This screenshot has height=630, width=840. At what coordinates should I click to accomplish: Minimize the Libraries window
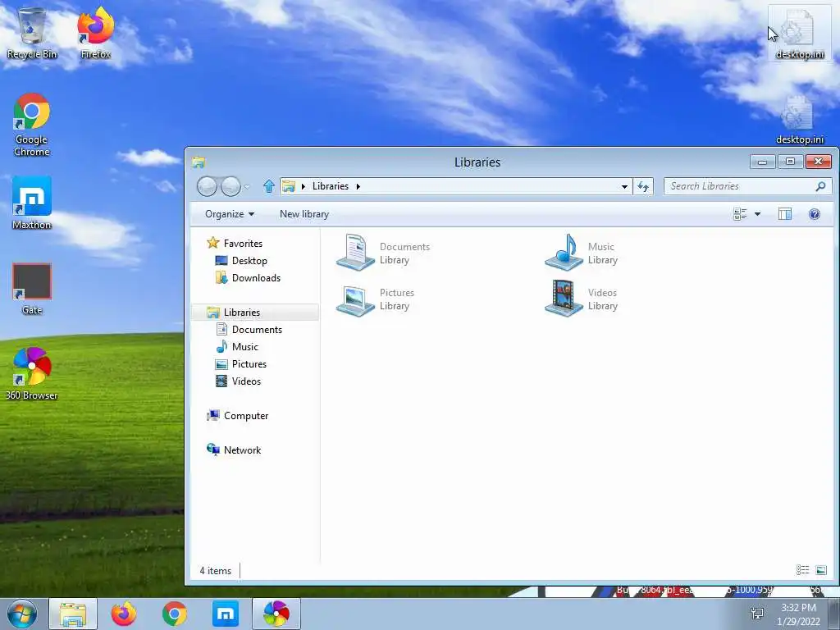click(x=762, y=162)
